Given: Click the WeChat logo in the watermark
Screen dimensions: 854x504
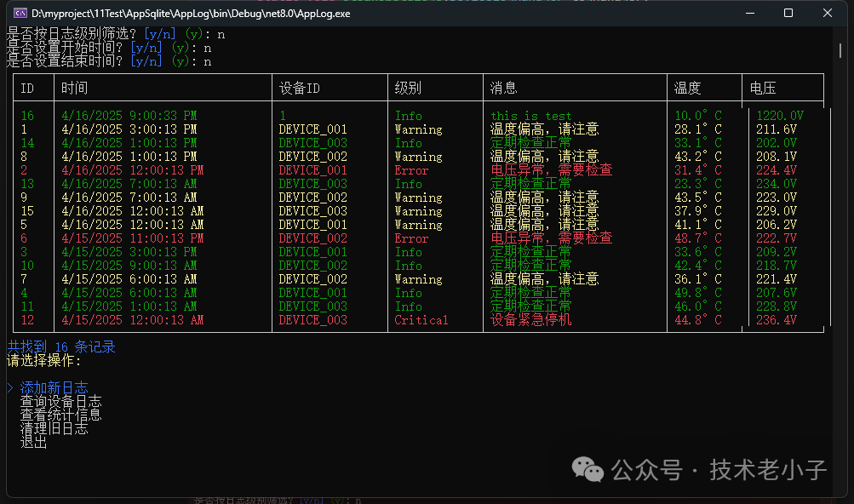Looking at the screenshot, I should [x=588, y=468].
